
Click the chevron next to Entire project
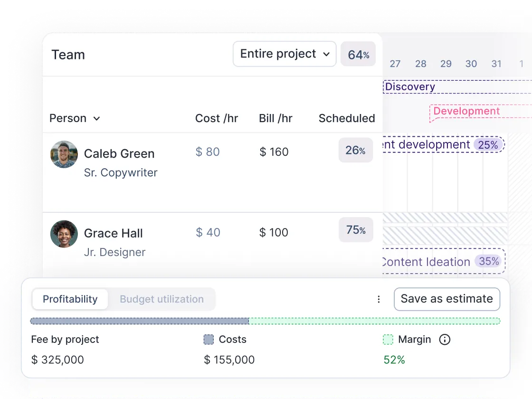tap(326, 54)
